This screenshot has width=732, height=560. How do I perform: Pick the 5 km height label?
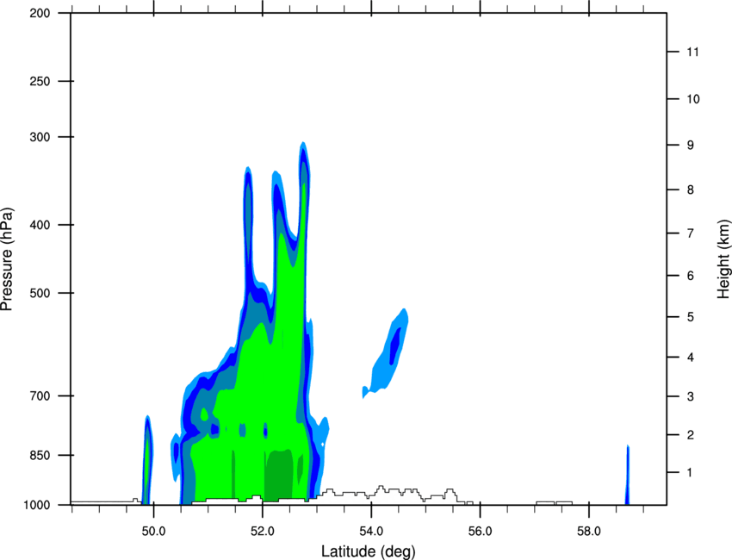pos(691,317)
